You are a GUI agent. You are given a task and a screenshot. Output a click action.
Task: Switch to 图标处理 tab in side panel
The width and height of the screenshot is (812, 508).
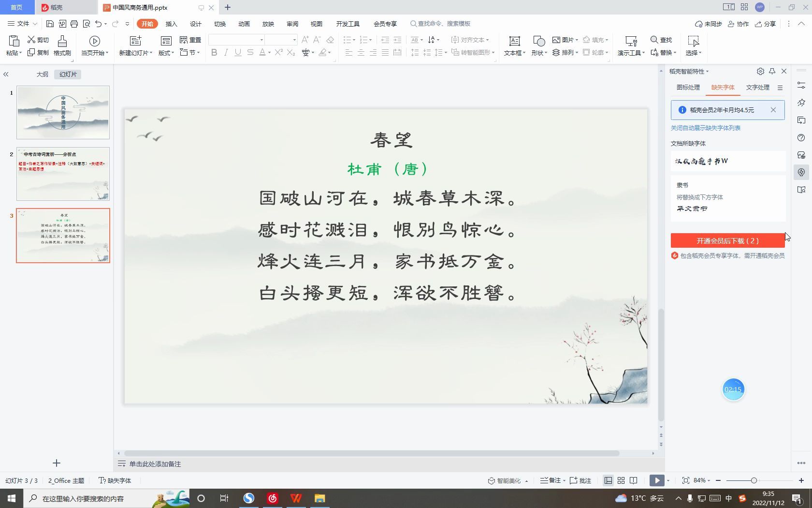click(x=688, y=88)
